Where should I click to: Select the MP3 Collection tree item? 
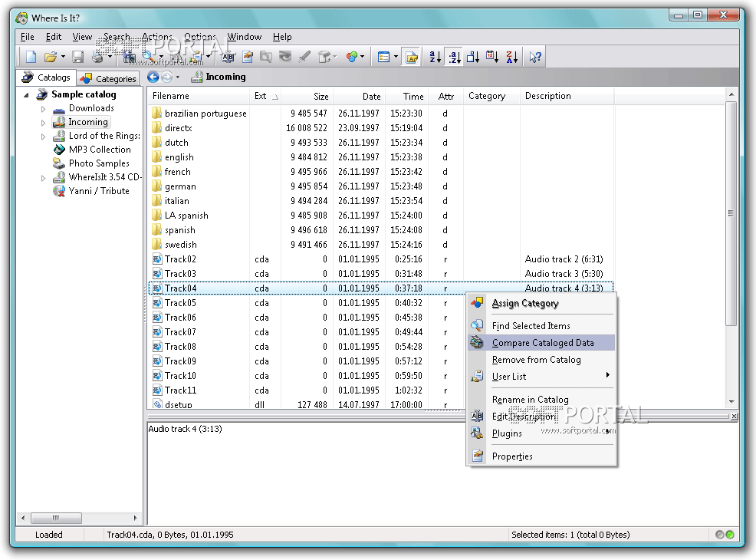point(100,150)
